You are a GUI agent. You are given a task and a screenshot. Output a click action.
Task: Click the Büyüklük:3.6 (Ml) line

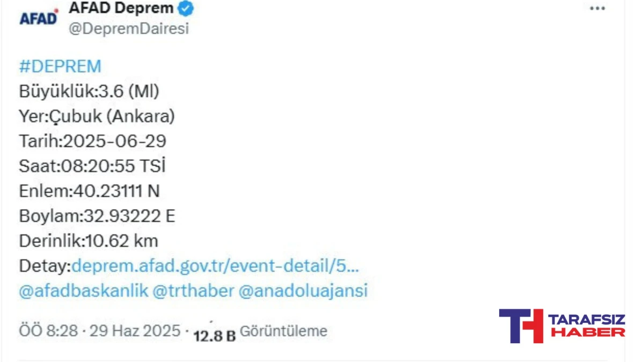(x=89, y=92)
